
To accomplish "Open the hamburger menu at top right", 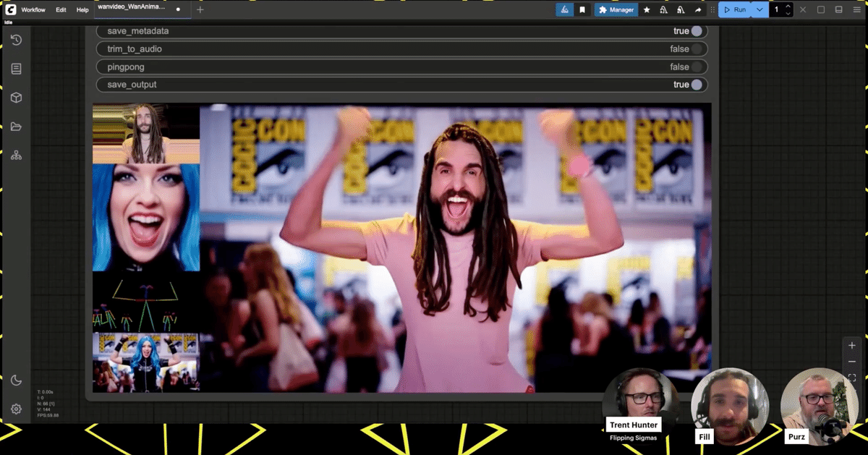I will 857,10.
